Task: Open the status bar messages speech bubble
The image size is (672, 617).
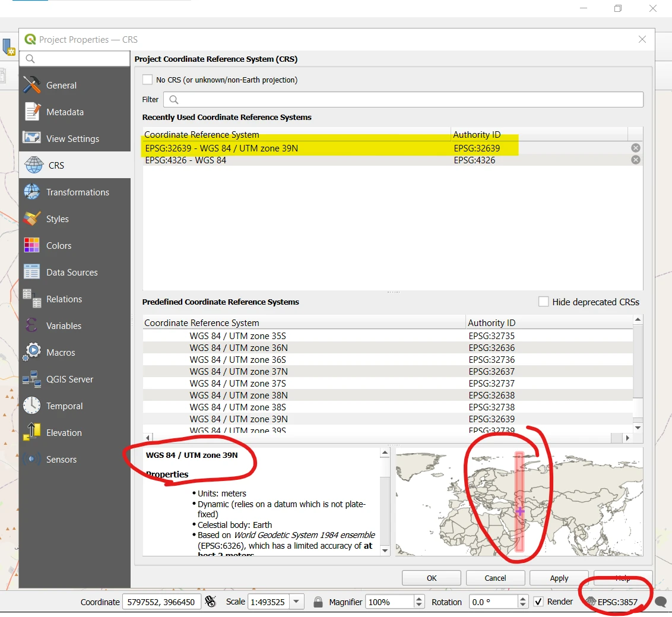Action: 661,602
